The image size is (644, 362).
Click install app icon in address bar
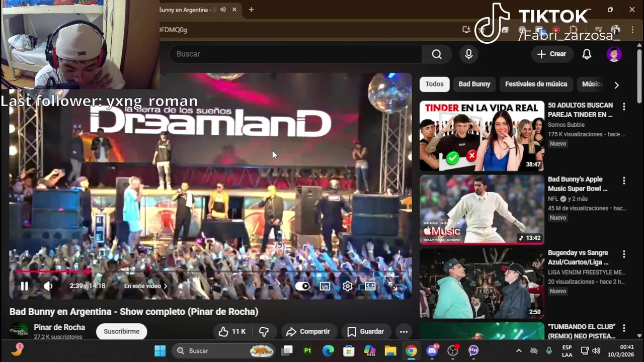click(466, 30)
